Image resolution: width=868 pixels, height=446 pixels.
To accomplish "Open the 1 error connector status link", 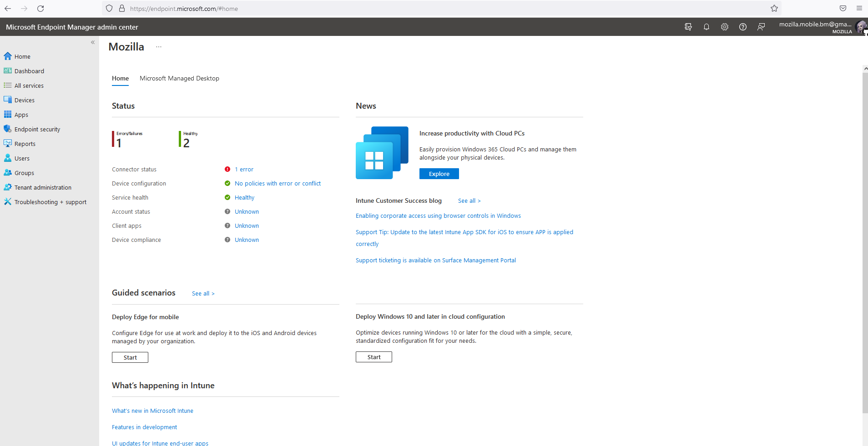I will [244, 169].
